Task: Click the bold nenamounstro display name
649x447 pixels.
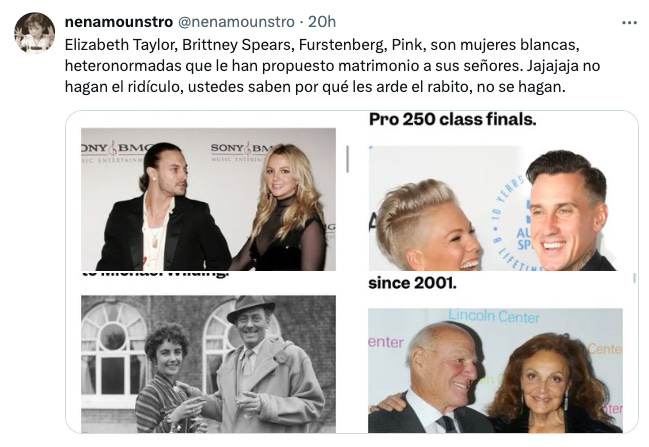Action: 119,22
